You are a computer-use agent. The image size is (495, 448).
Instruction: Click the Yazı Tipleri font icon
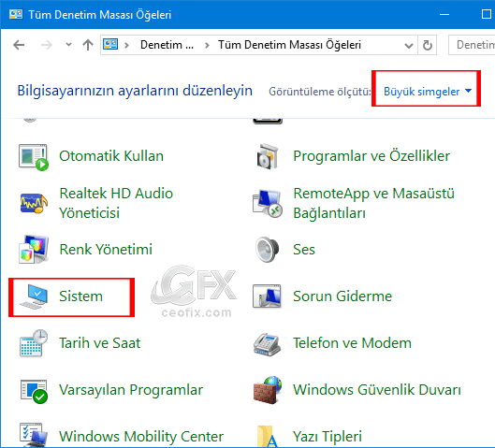tap(268, 437)
